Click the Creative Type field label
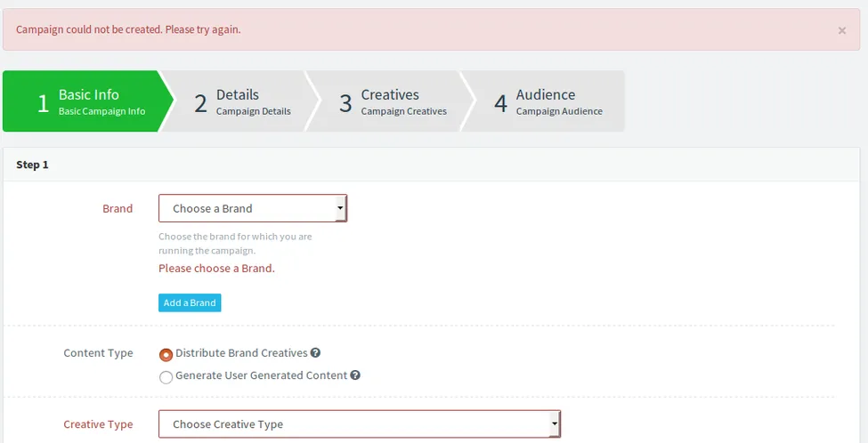Screen dimensions: 868x443 click(x=98, y=424)
